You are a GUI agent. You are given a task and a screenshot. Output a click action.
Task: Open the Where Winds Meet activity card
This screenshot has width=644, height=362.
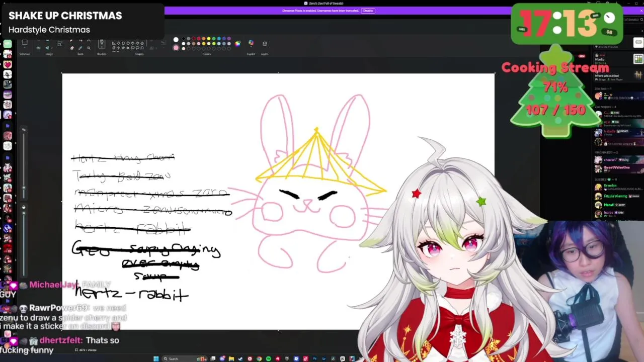click(619, 75)
